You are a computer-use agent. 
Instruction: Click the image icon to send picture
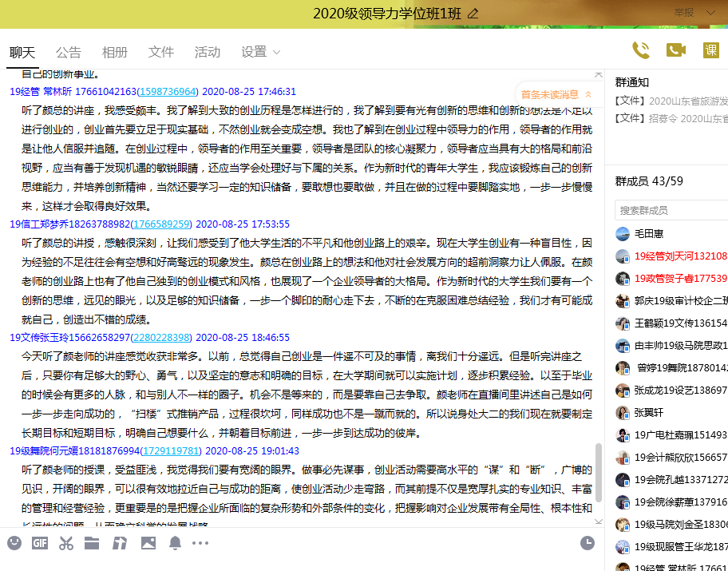pos(148,543)
